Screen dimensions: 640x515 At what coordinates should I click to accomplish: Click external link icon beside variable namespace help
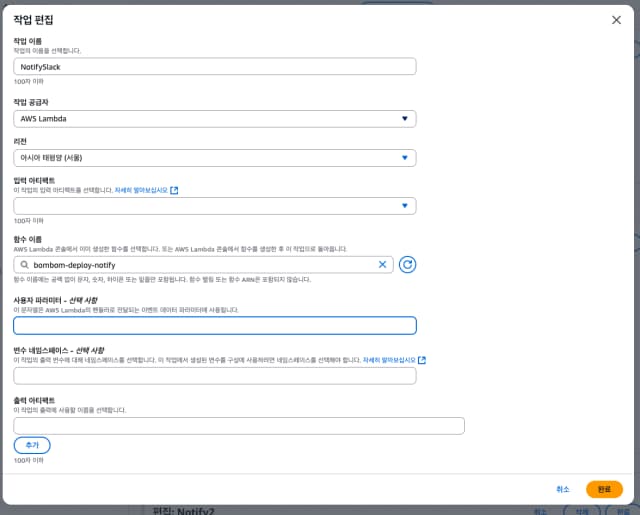coord(422,360)
